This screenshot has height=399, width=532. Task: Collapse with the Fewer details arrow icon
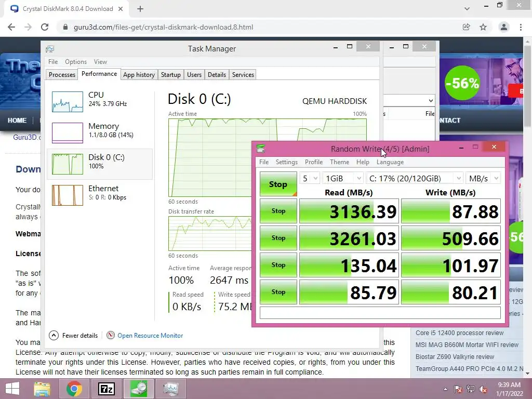(54, 335)
